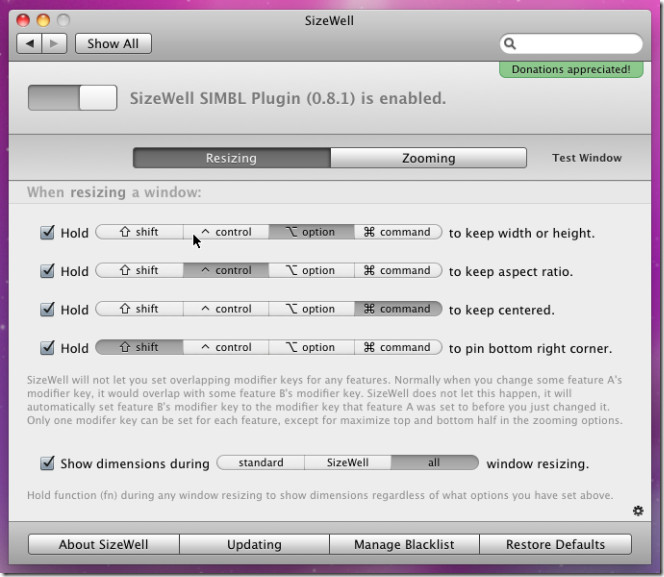Uncheck Hold to pin bottom right corner
This screenshot has height=577, width=664.
[x=47, y=348]
